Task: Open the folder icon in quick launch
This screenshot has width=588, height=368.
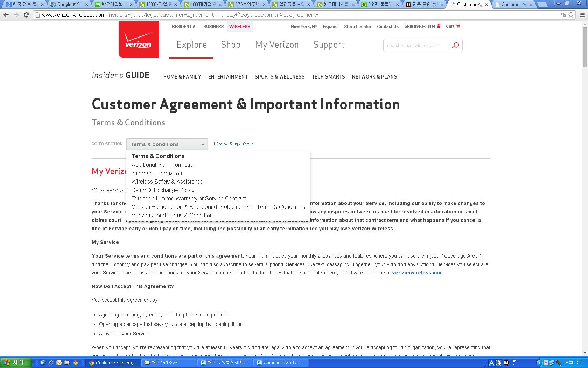Action: 67,363
